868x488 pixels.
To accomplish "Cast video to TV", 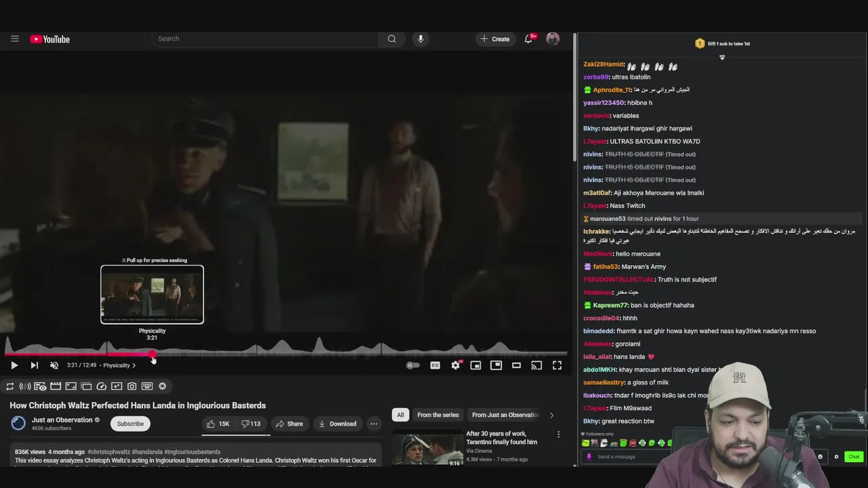I will [x=536, y=365].
